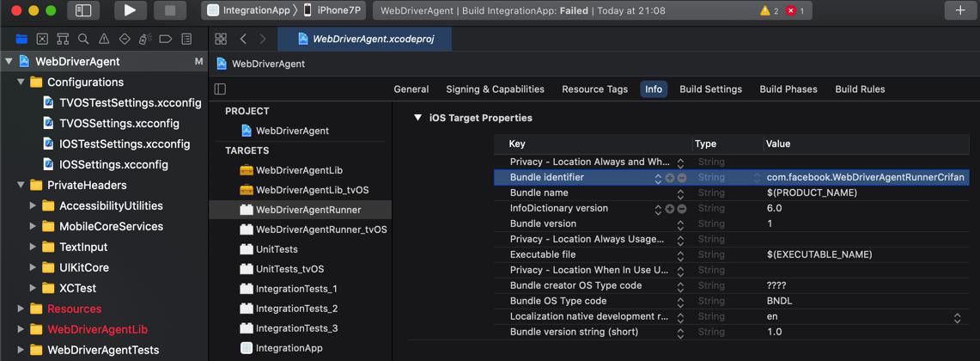The image size is (980, 361).
Task: Stop the running task with the stop button
Action: (170, 10)
